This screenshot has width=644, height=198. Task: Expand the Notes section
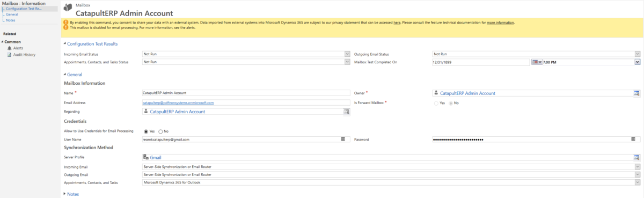65,194
